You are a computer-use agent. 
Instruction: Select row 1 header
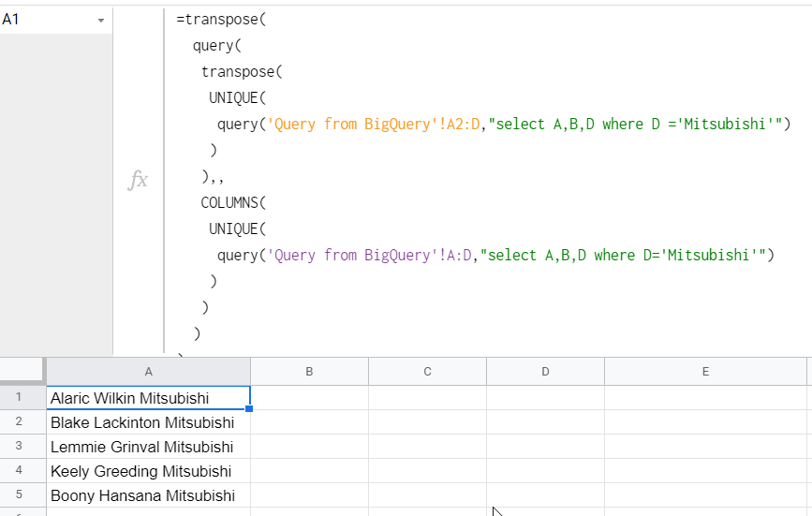[x=22, y=397]
